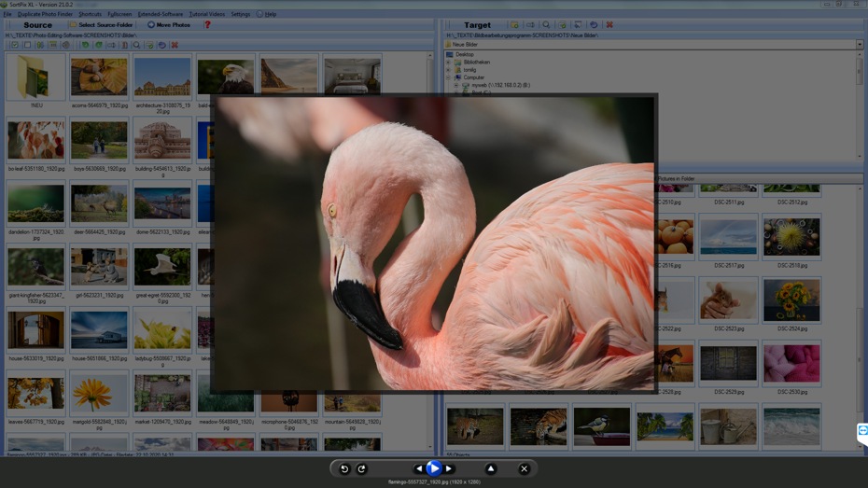Click the red delete icon in Source toolbar
The height and width of the screenshot is (488, 868).
[x=175, y=45]
